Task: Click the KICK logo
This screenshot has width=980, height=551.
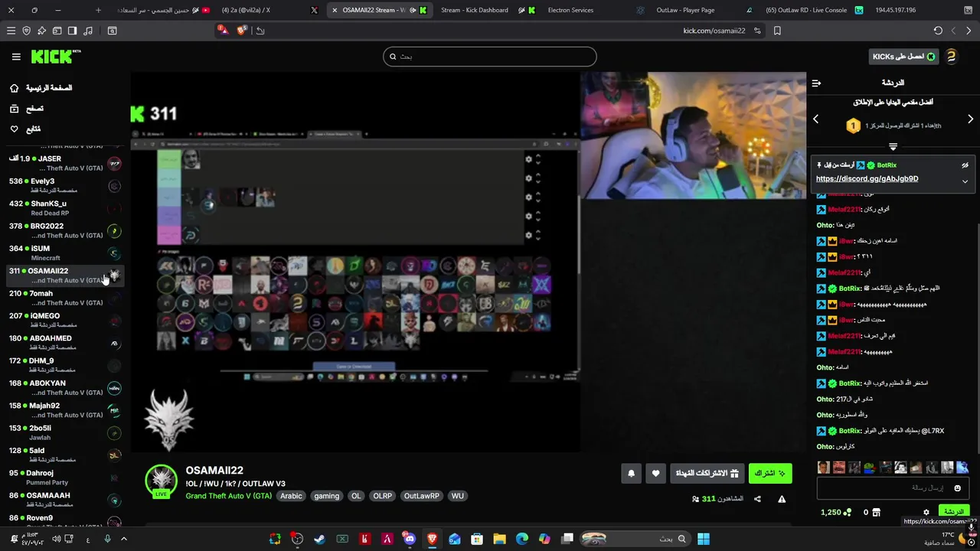Action: click(55, 57)
